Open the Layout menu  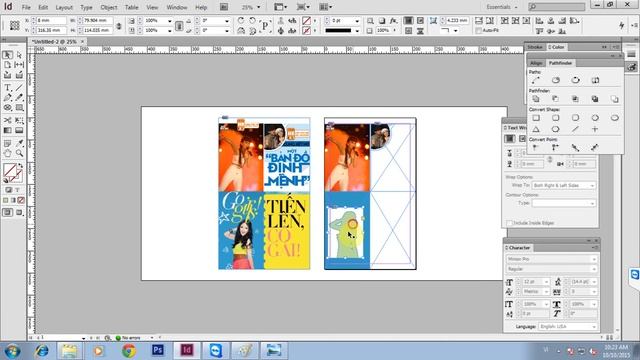tap(64, 7)
